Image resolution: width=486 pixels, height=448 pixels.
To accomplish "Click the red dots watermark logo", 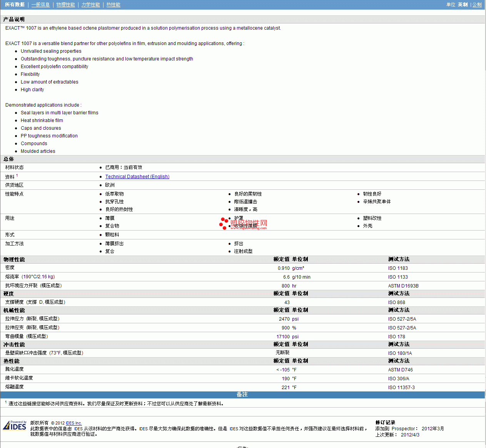I will tap(224, 223).
